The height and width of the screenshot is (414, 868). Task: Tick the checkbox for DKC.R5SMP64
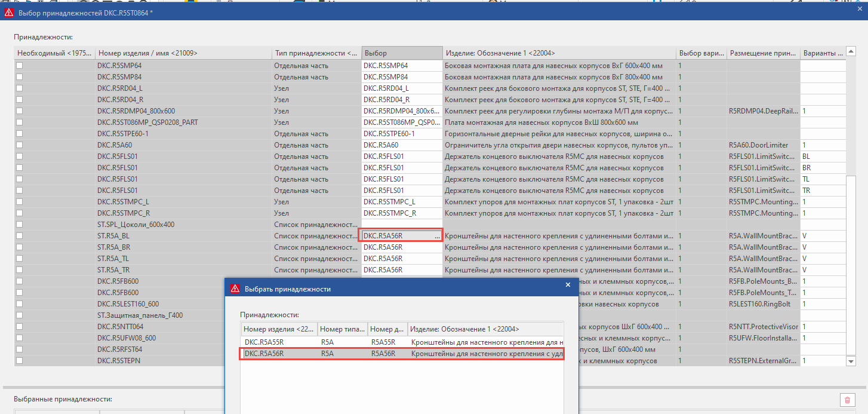pos(20,66)
